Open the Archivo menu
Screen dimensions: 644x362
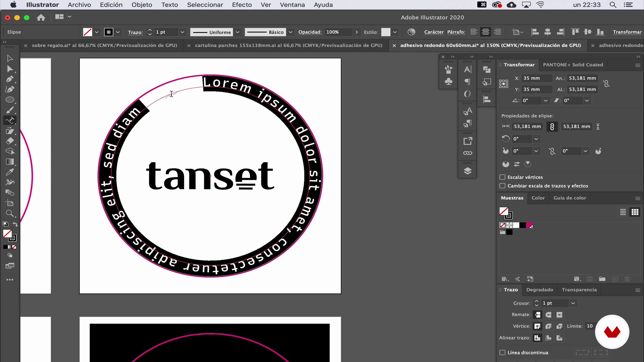tap(79, 5)
